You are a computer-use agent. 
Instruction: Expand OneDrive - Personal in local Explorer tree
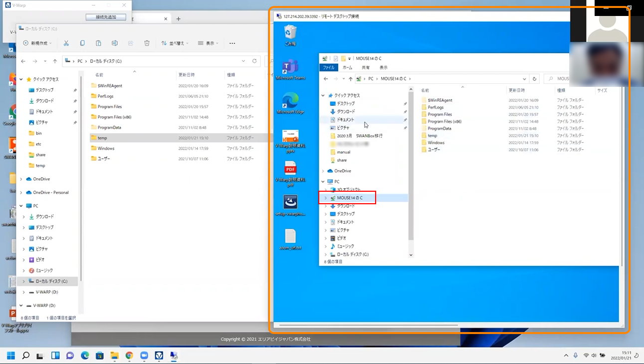21,192
